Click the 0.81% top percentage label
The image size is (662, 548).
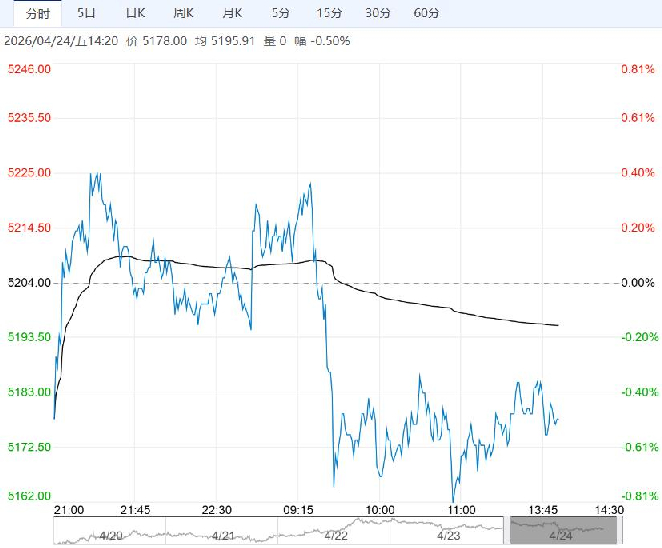tap(637, 69)
